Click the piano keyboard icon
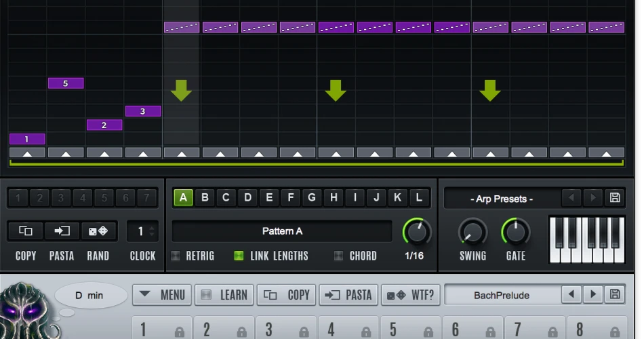 [x=587, y=239]
